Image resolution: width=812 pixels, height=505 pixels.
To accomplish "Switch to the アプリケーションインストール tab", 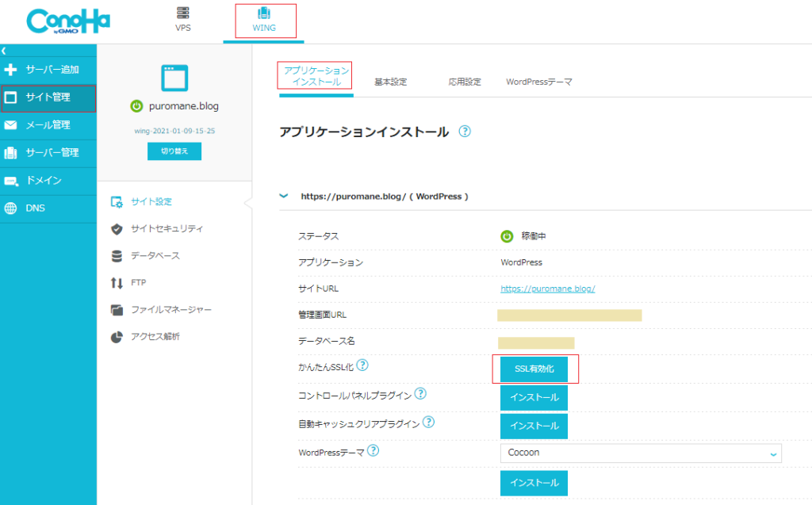I will click(316, 76).
